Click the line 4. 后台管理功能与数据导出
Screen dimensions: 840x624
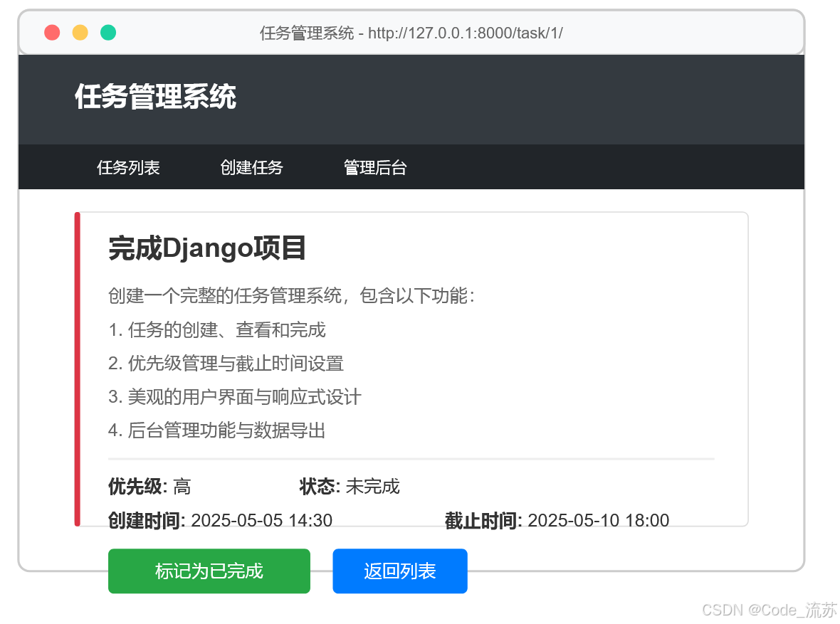(x=217, y=430)
